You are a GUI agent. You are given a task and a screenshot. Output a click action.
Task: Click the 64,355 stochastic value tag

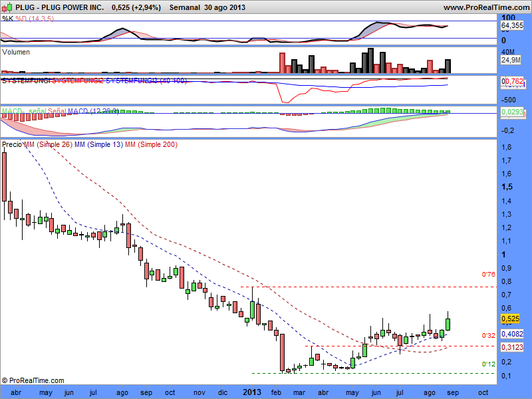point(512,25)
